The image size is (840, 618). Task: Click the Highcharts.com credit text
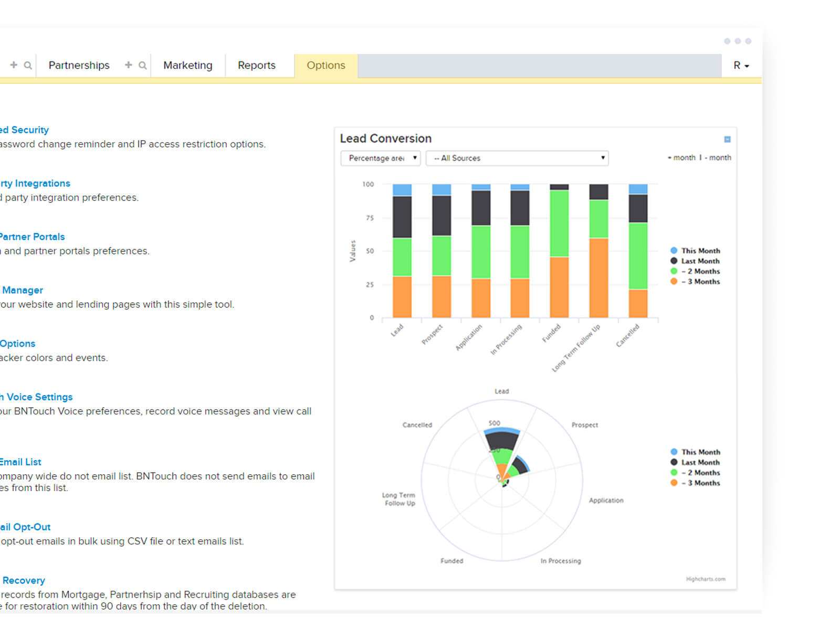pyautogui.click(x=705, y=579)
